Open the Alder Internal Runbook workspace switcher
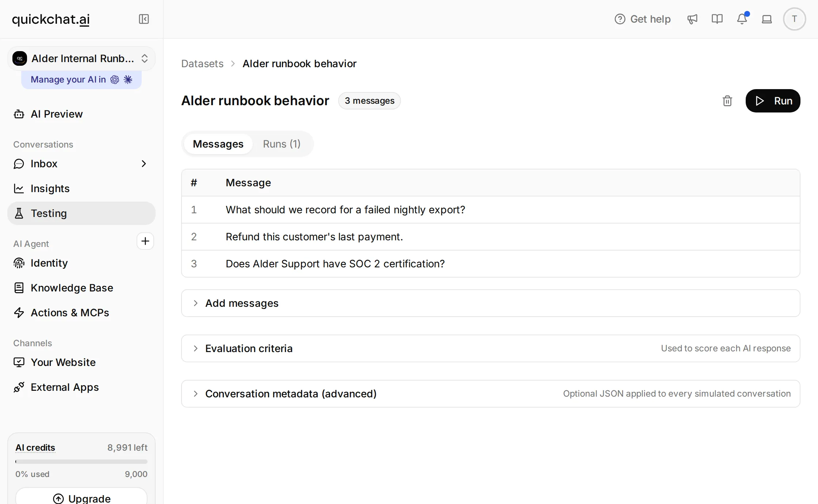 [81, 58]
